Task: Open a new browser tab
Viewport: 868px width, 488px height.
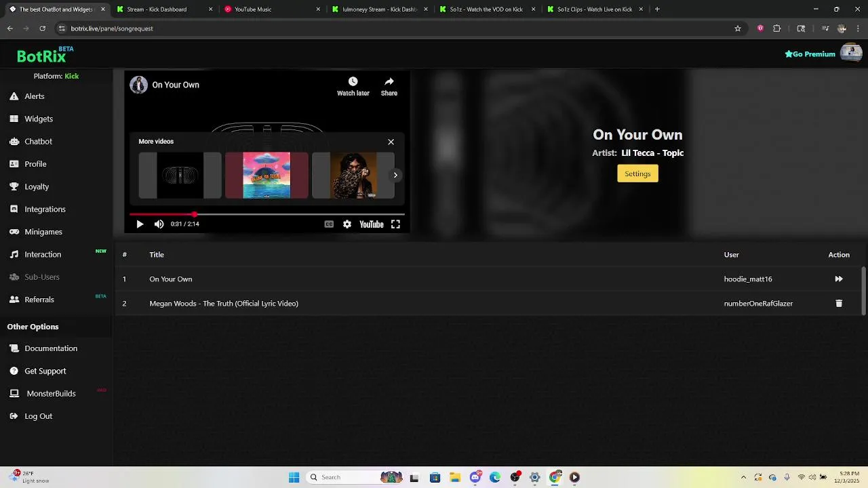Action: tap(657, 9)
